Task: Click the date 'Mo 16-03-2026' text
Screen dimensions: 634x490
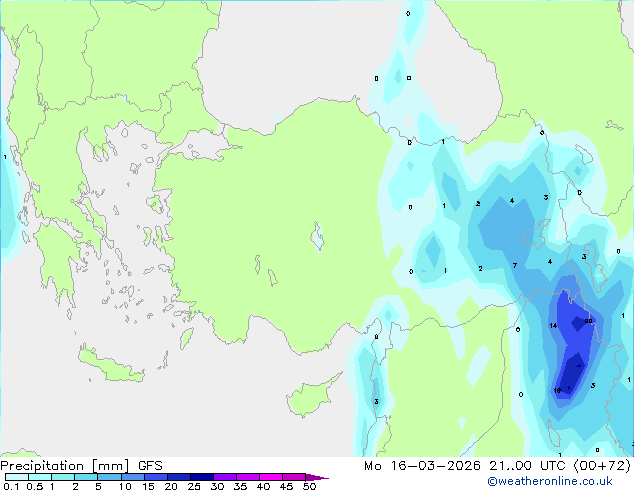Action: point(423,466)
